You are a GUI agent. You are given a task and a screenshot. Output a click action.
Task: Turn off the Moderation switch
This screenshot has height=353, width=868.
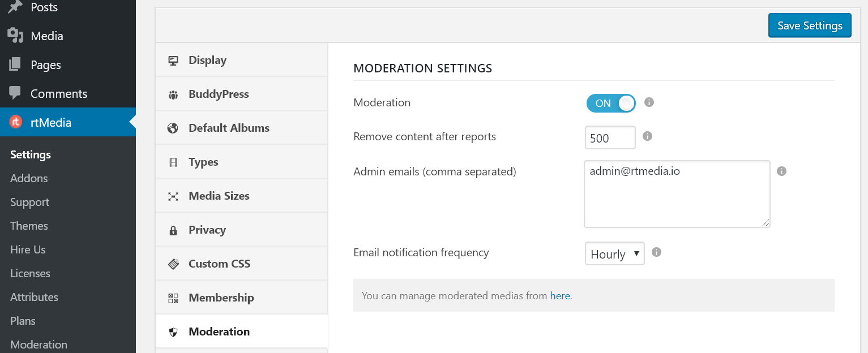[x=610, y=103]
